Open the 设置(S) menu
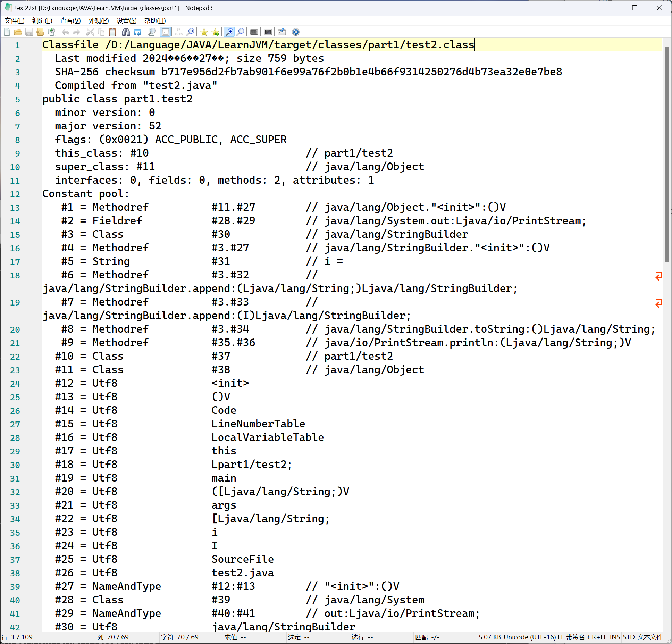Screen dimensions: 672x644 126,21
